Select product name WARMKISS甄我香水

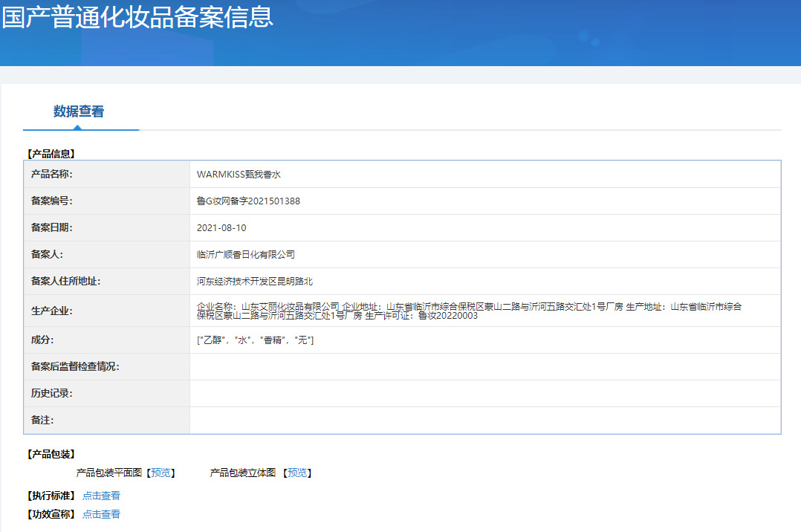click(239, 175)
